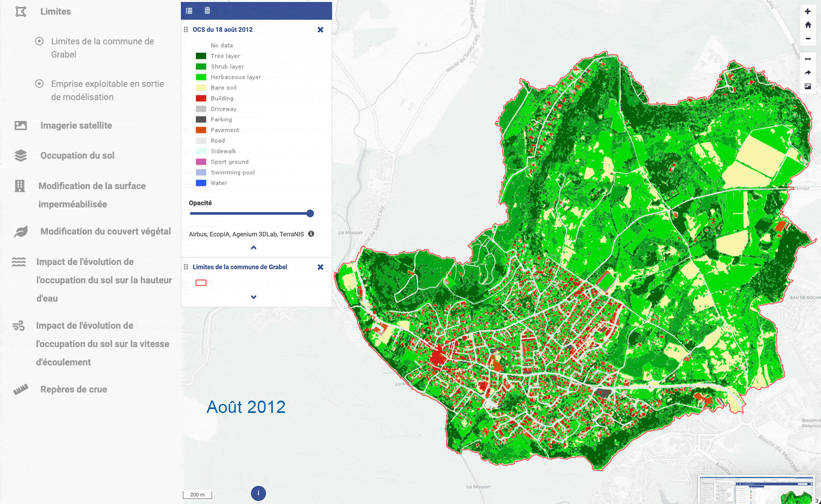Click the blue info circle button

[258, 493]
